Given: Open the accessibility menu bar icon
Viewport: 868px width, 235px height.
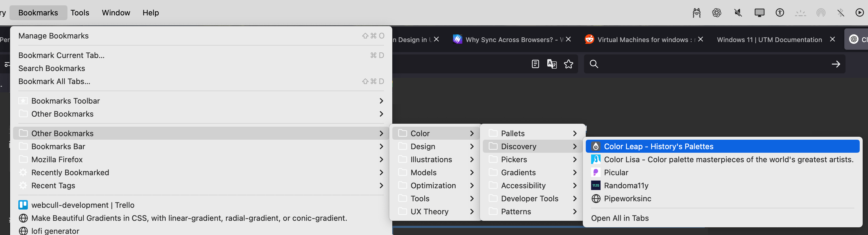Looking at the screenshot, I should (780, 13).
